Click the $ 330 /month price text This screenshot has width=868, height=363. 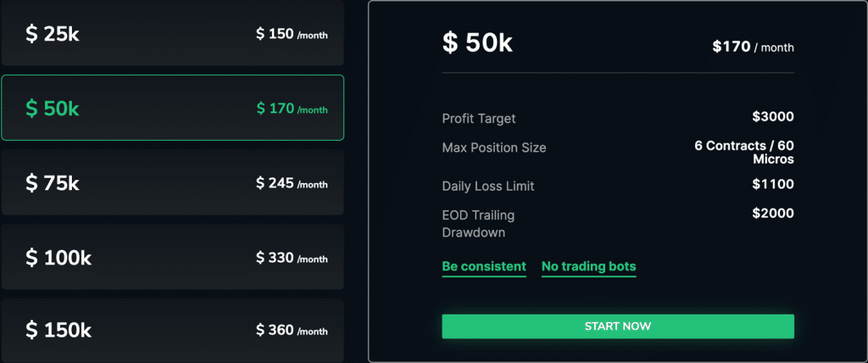click(x=292, y=258)
